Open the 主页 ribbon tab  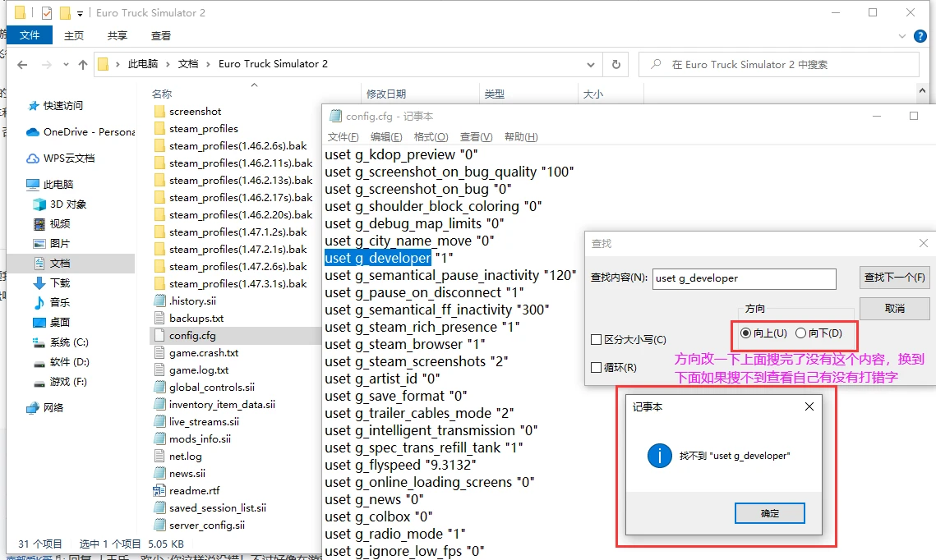(74, 36)
